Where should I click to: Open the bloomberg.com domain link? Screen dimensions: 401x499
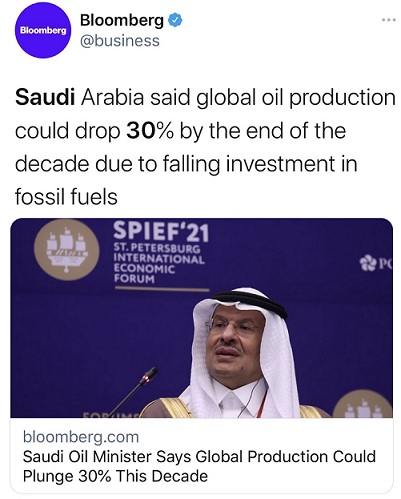(x=81, y=436)
